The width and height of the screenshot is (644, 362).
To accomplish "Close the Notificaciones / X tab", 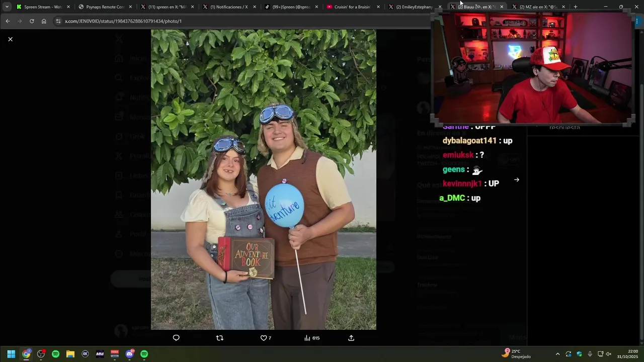I will (x=255, y=7).
